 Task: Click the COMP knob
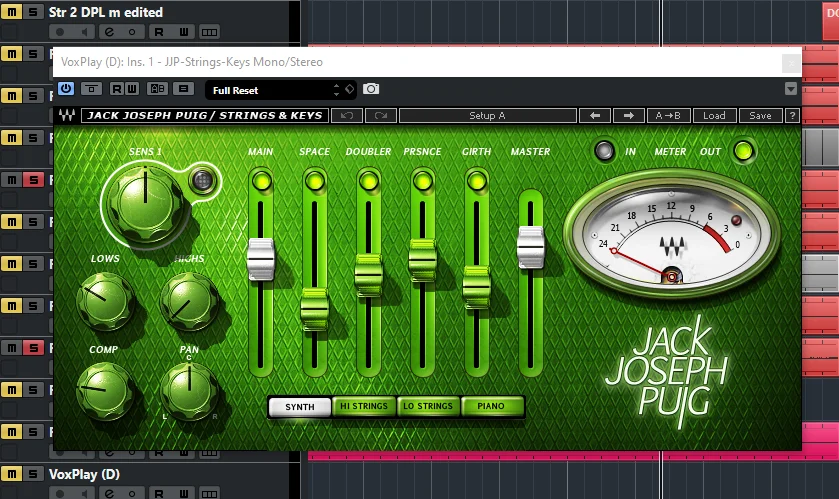(104, 391)
